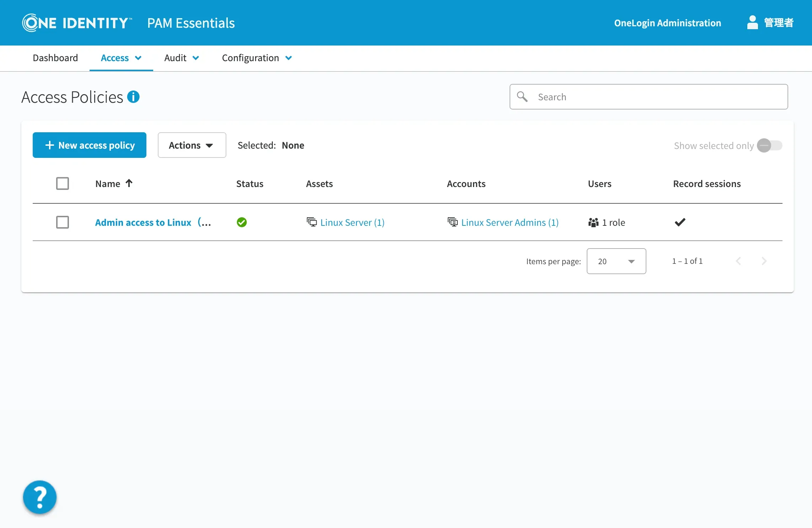Click the New access policy button
Image resolution: width=812 pixels, height=528 pixels.
pos(90,145)
